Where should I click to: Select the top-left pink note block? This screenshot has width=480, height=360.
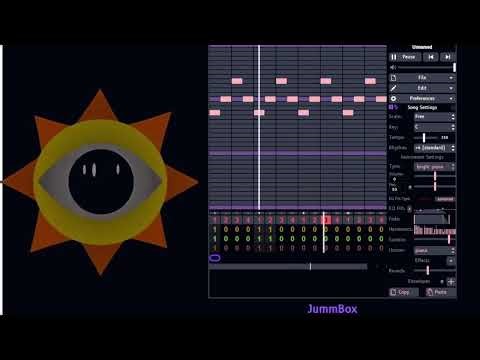[237, 81]
